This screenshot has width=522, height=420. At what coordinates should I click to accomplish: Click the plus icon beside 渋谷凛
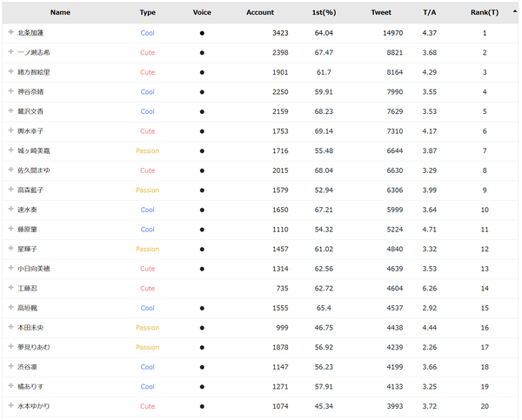[10, 366]
